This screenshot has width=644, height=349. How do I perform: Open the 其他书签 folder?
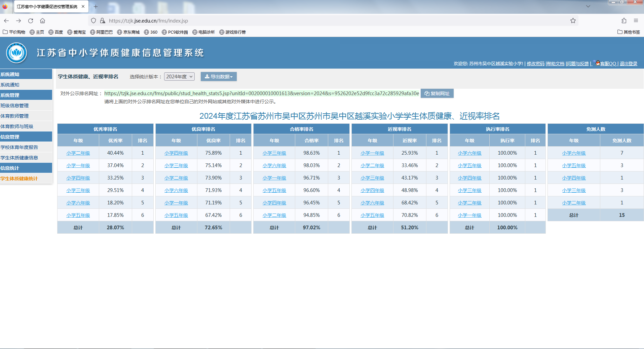(x=629, y=32)
